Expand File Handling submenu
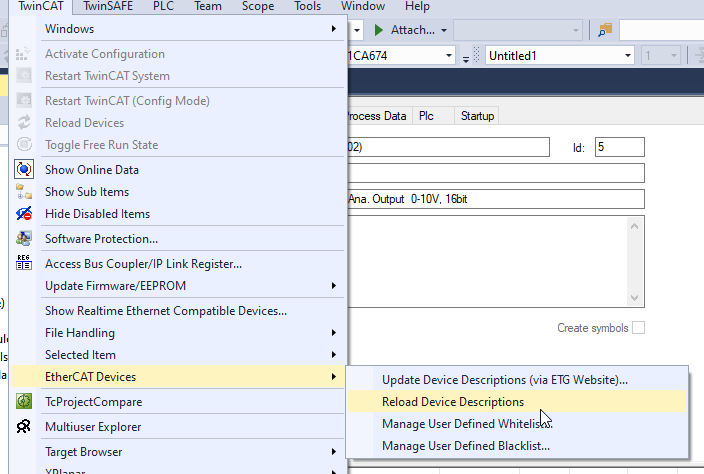The image size is (704, 474). click(x=179, y=333)
